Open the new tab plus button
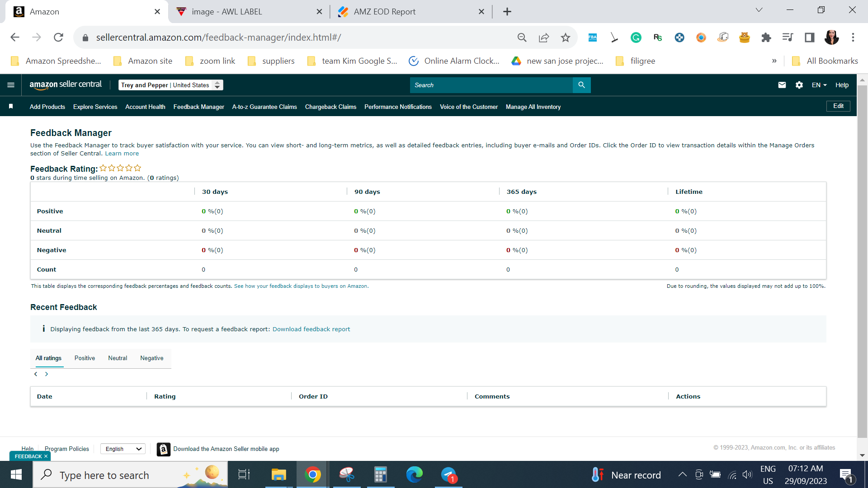 click(507, 12)
